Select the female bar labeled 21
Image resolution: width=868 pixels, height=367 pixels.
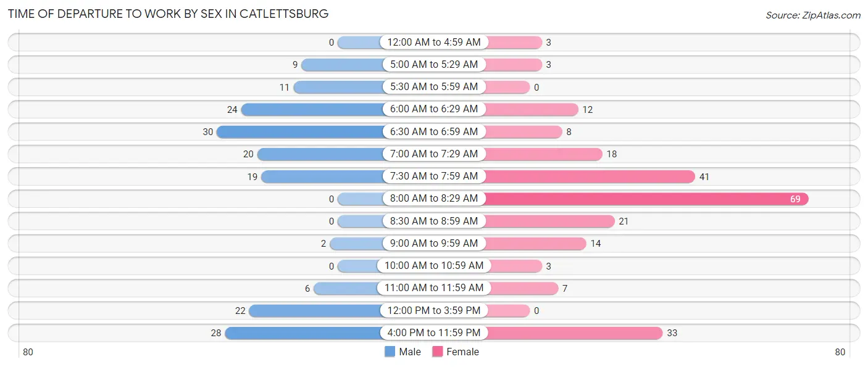click(549, 221)
